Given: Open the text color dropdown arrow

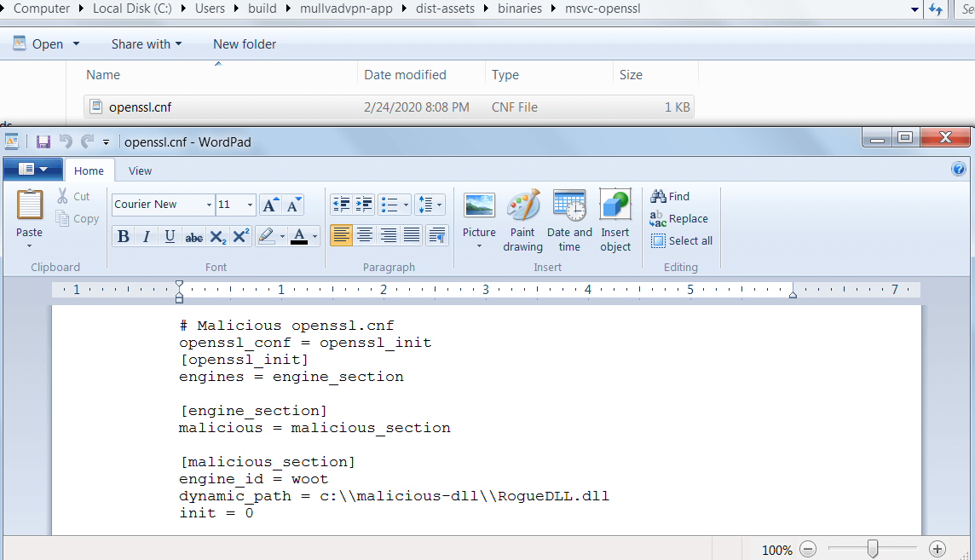Looking at the screenshot, I should 315,236.
